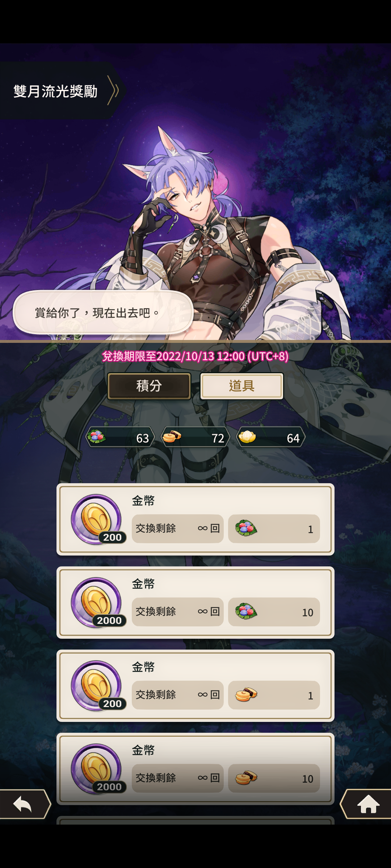Exchange 10 mooncakes for 2000 gold
The height and width of the screenshot is (868, 391).
point(195,769)
